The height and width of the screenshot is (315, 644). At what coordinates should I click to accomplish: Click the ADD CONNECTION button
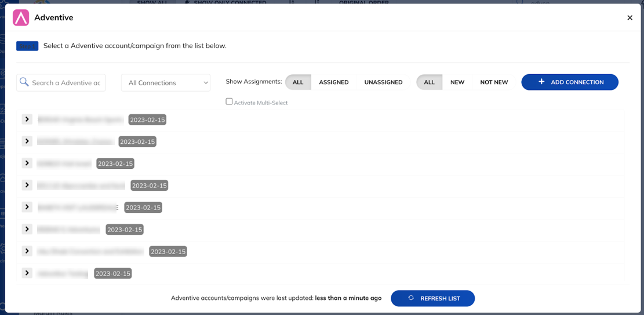pyautogui.click(x=570, y=82)
